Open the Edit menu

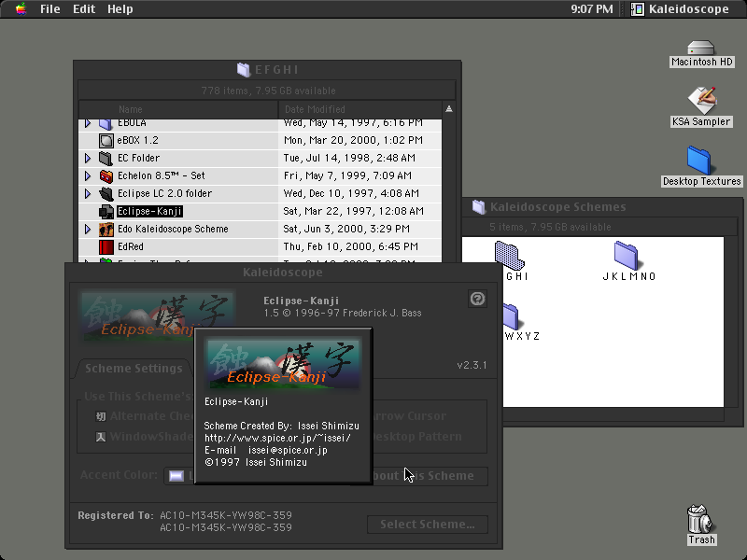click(84, 9)
